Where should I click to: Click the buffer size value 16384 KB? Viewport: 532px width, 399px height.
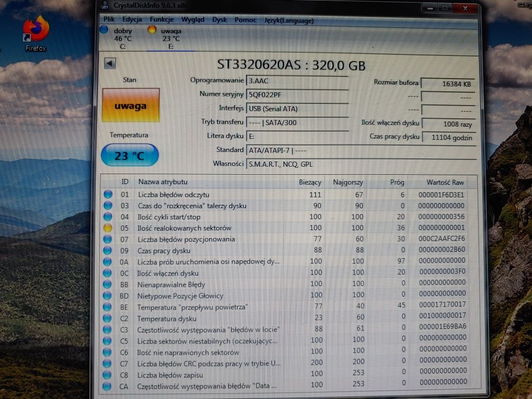pyautogui.click(x=448, y=83)
